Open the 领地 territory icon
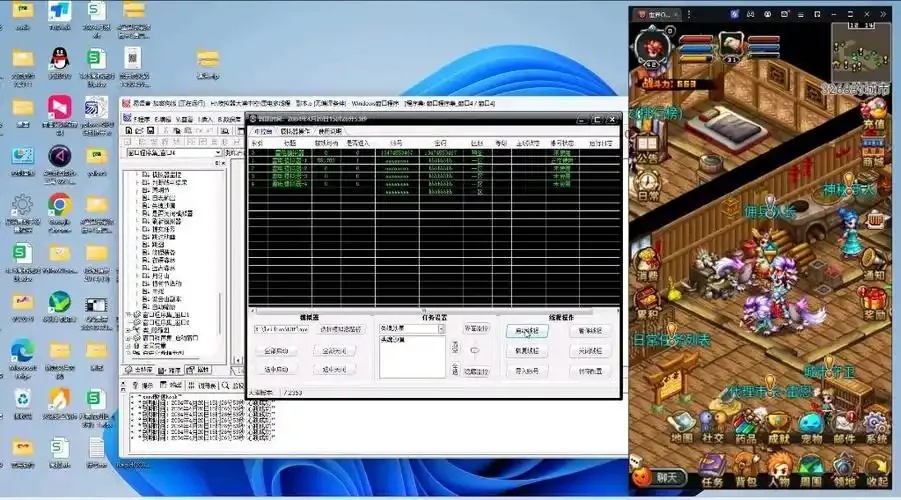Image resolution: width=901 pixels, height=500 pixels. click(x=844, y=470)
